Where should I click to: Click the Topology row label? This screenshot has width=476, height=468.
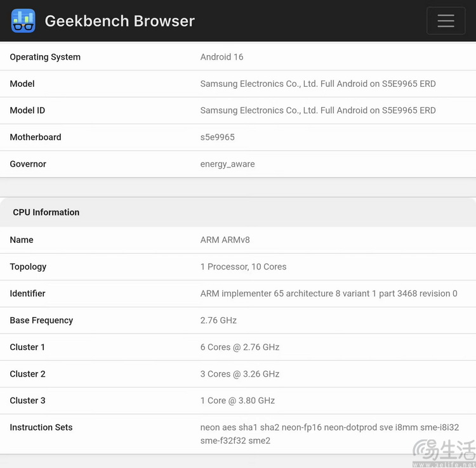(28, 267)
